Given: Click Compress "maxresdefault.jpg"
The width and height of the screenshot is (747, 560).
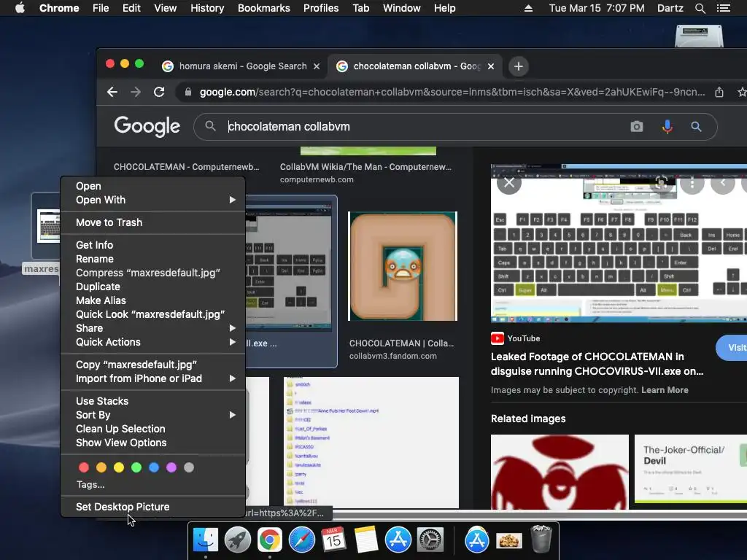Looking at the screenshot, I should [x=152, y=273].
